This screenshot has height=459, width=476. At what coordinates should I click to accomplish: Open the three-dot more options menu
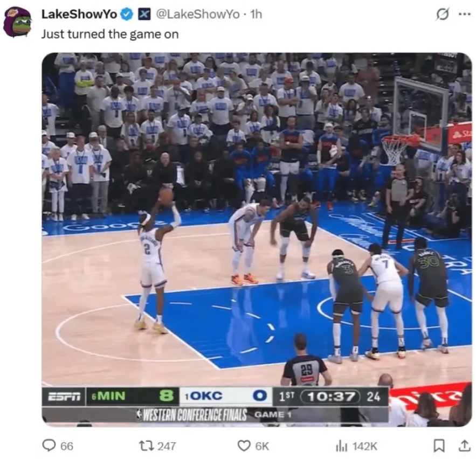465,14
